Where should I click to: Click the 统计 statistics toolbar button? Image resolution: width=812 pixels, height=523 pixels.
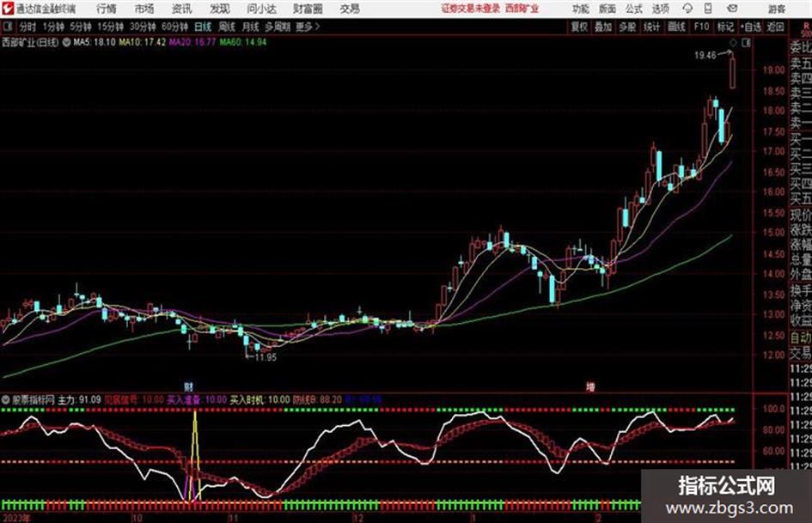pos(651,27)
